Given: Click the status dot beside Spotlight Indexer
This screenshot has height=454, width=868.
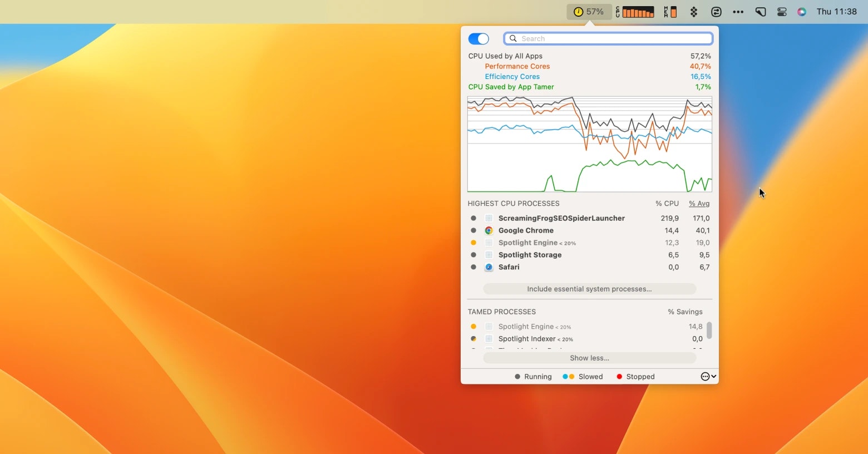Looking at the screenshot, I should coord(474,339).
